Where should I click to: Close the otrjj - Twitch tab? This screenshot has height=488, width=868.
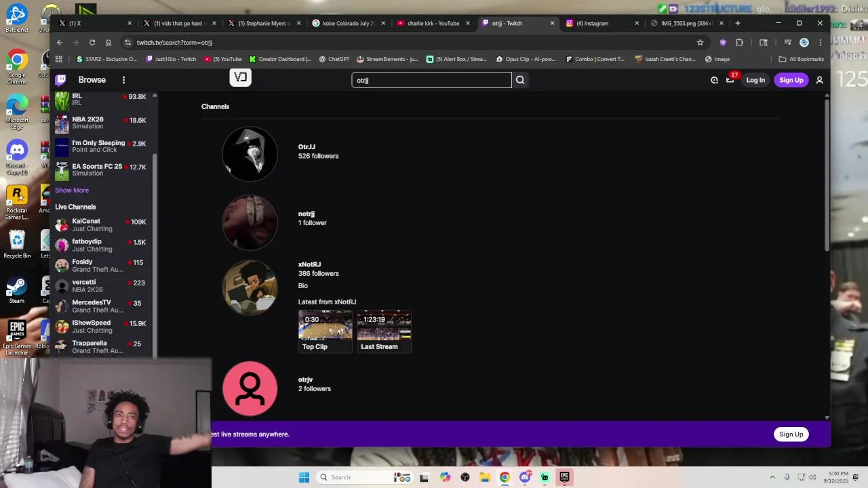pos(552,23)
